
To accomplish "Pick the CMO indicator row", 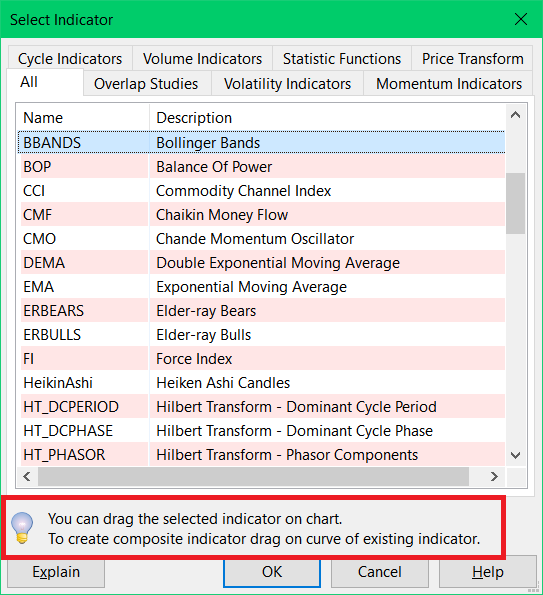I will (261, 239).
